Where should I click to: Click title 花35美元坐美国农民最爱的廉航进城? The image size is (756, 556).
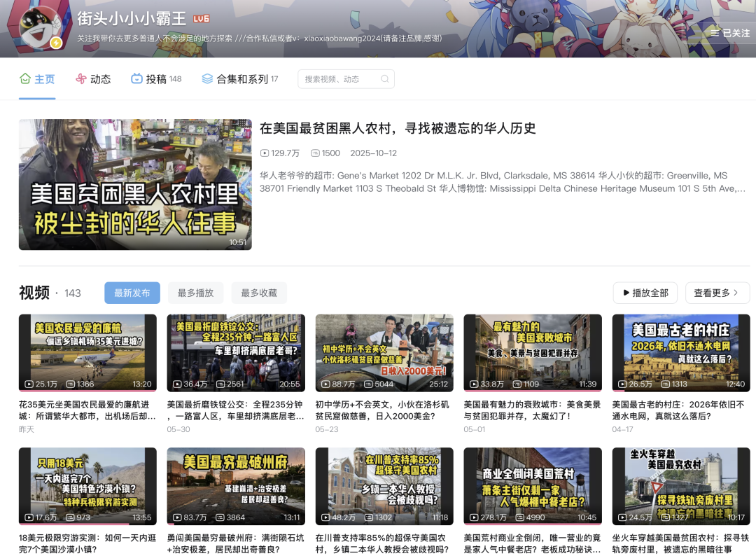click(x=87, y=410)
